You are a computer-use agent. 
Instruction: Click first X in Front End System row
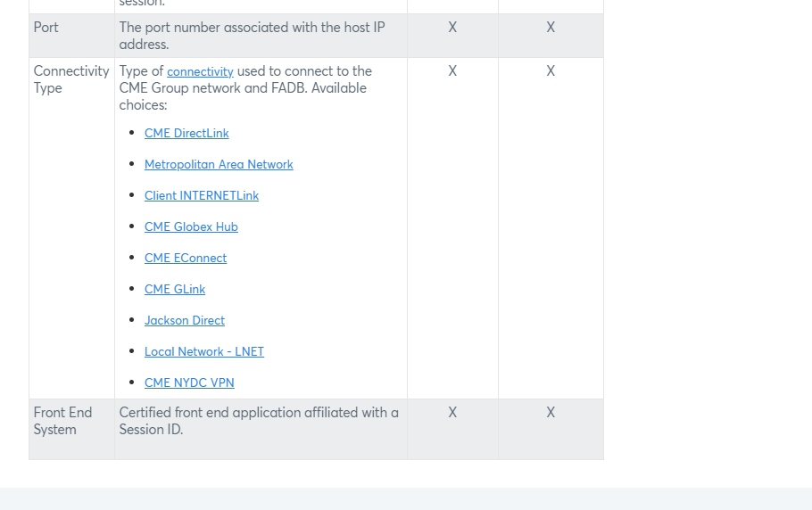pyautogui.click(x=452, y=412)
